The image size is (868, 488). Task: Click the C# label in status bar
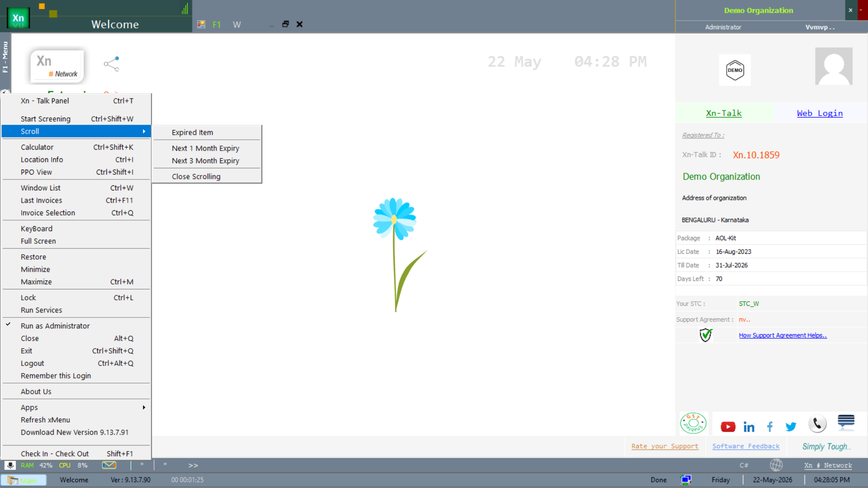[744, 465]
